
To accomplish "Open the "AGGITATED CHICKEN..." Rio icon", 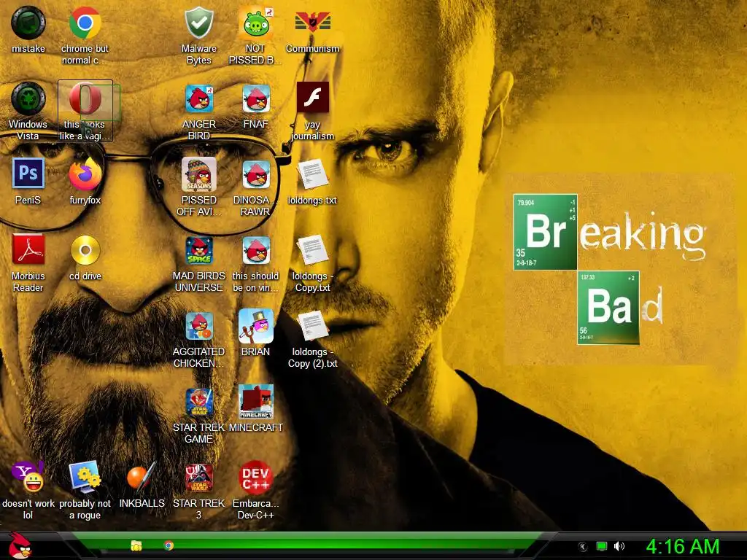I will click(x=198, y=326).
